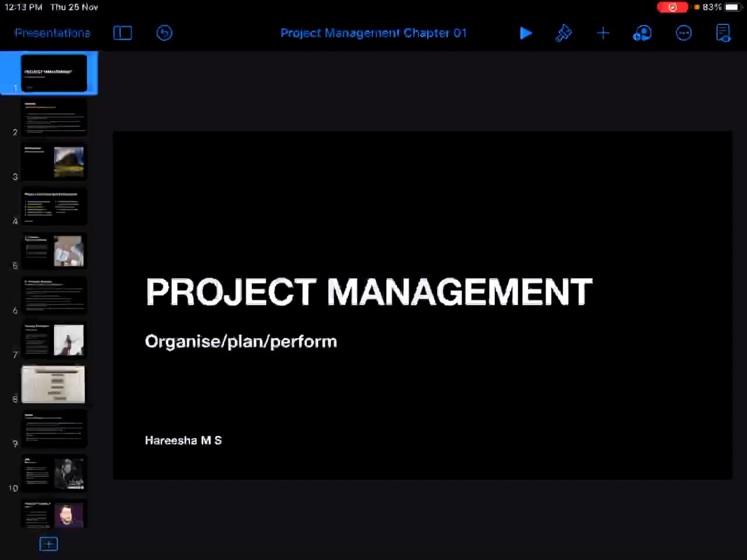747x560 pixels.
Task: Select slide 7 thumbnail
Action: [x=54, y=339]
